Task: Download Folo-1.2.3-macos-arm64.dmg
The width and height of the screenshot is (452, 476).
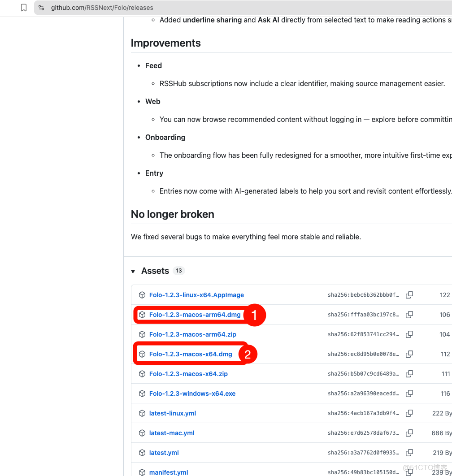Action: click(x=195, y=315)
